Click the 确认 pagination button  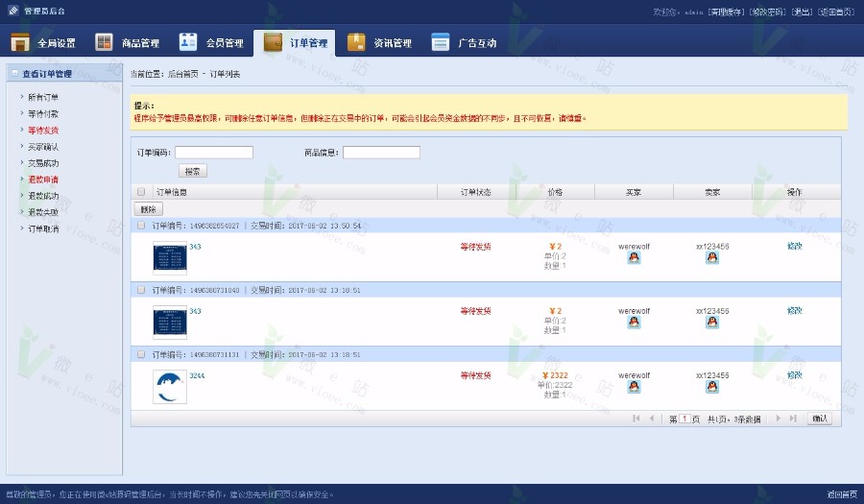click(x=820, y=419)
